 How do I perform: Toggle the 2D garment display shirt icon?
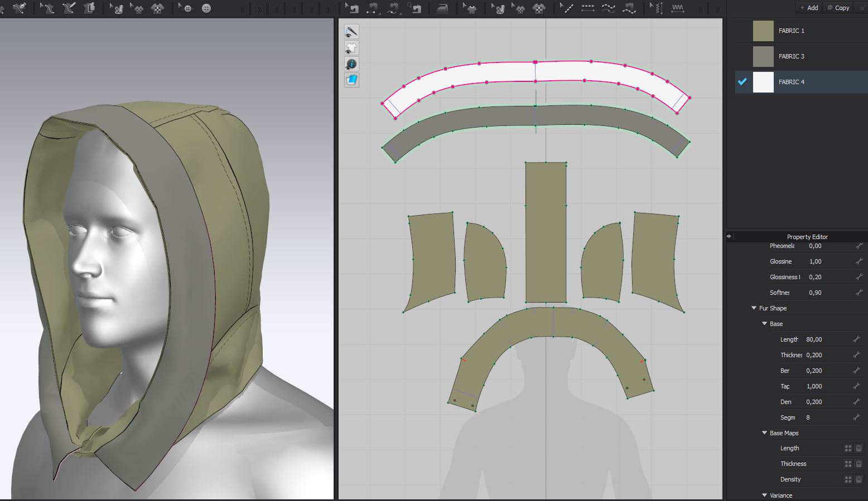[x=351, y=48]
